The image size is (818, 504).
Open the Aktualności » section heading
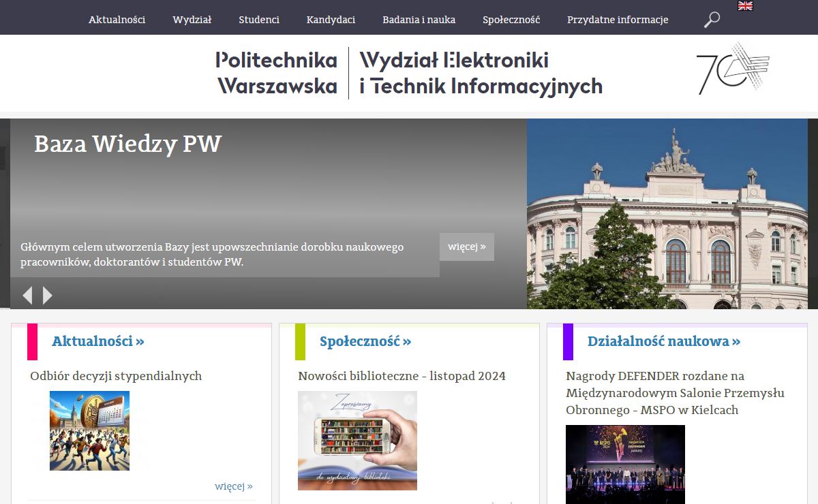pyautogui.click(x=98, y=341)
